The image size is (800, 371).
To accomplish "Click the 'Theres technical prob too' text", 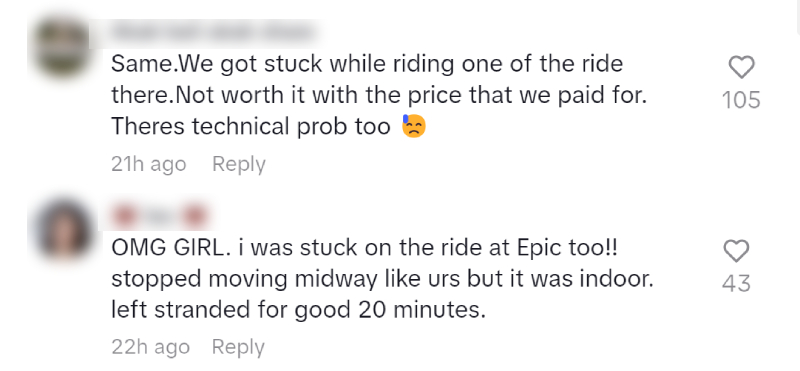I will pos(251,126).
